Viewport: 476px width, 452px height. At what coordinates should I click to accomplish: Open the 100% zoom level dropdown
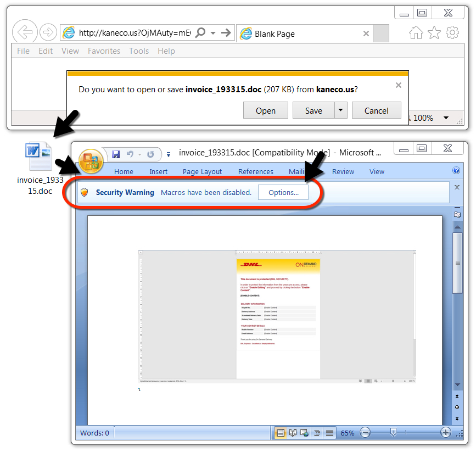tap(446, 118)
